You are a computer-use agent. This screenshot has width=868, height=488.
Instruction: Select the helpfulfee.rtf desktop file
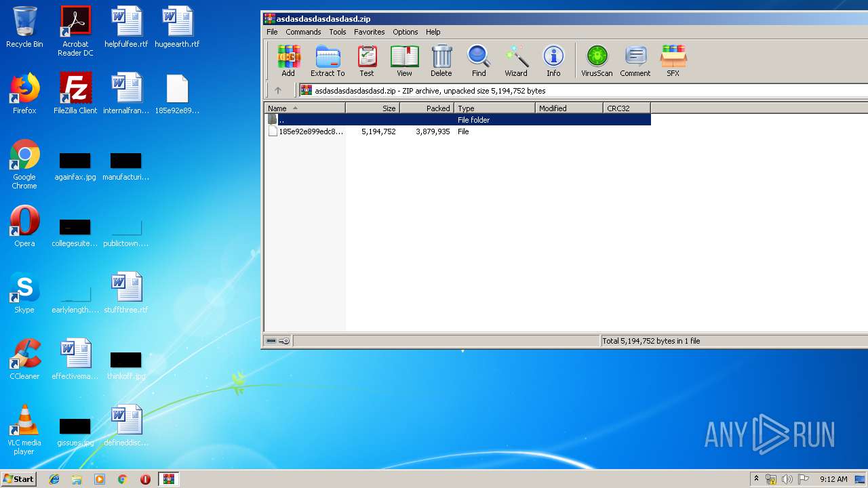pyautogui.click(x=126, y=27)
